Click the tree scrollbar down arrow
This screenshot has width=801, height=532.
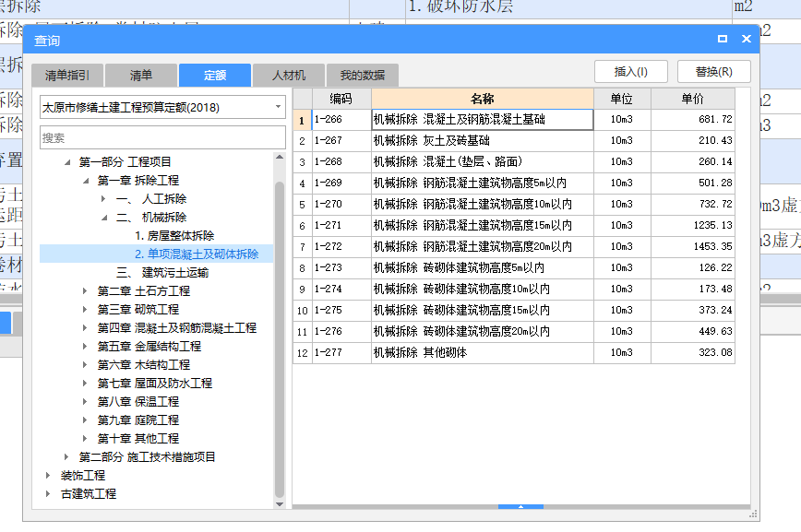[x=280, y=504]
